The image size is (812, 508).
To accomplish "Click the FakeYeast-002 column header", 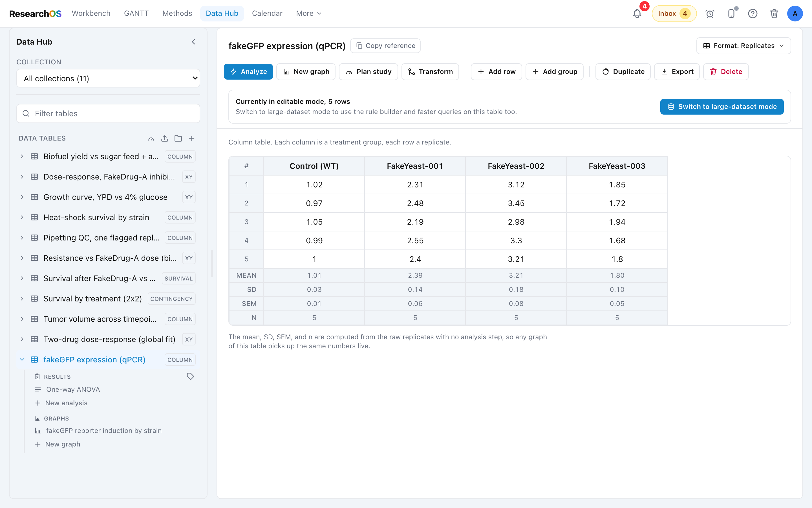I will point(516,166).
